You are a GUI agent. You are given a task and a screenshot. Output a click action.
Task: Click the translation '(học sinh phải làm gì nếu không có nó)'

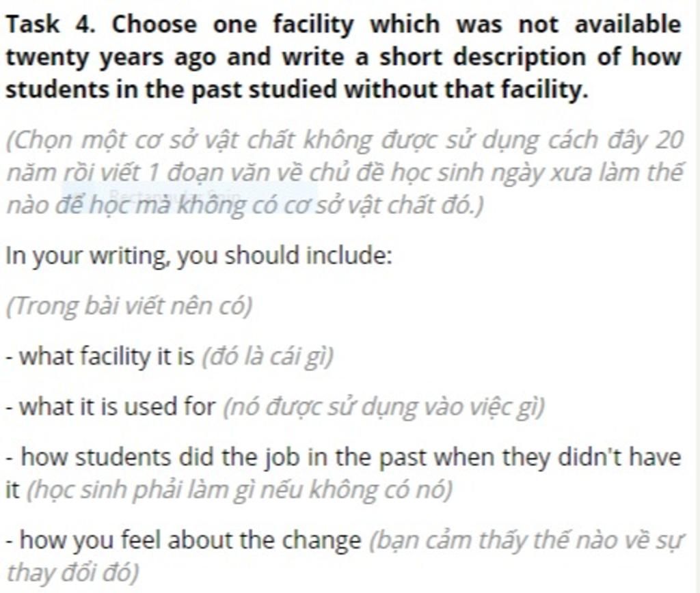[x=239, y=491]
